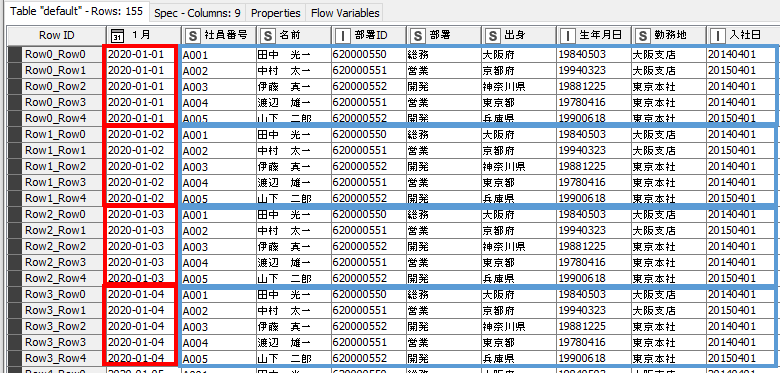Viewport: 780px width, 373px height.
Task: Switch to the Spec - Columns: 9 tab
Action: (197, 13)
